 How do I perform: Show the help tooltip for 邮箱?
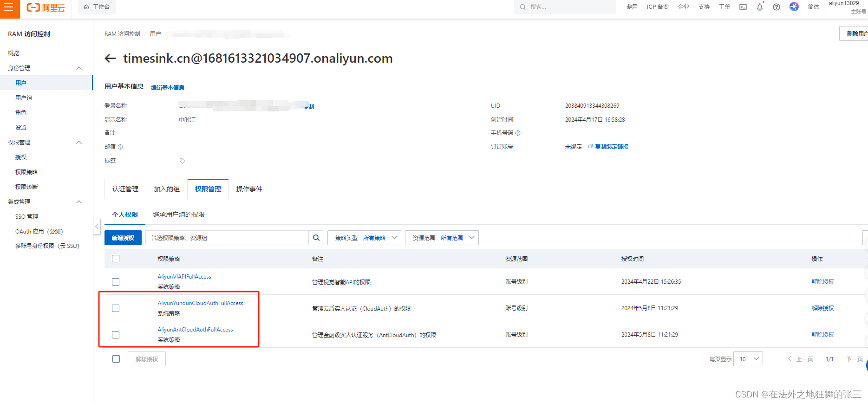click(x=120, y=147)
